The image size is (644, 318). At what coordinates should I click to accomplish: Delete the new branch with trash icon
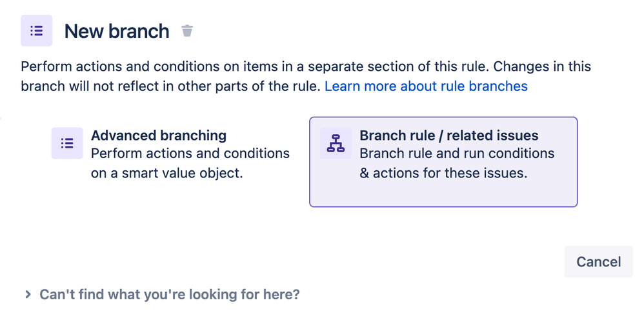pos(187,31)
